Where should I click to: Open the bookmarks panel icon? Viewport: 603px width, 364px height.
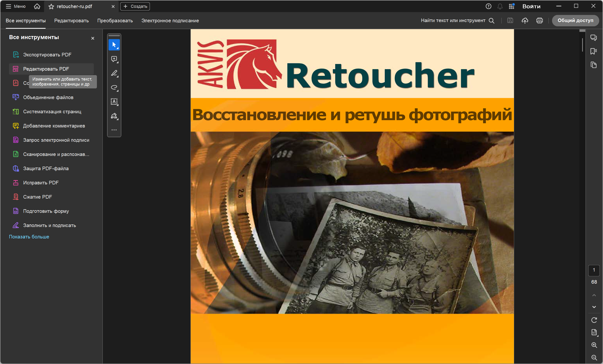(x=594, y=51)
